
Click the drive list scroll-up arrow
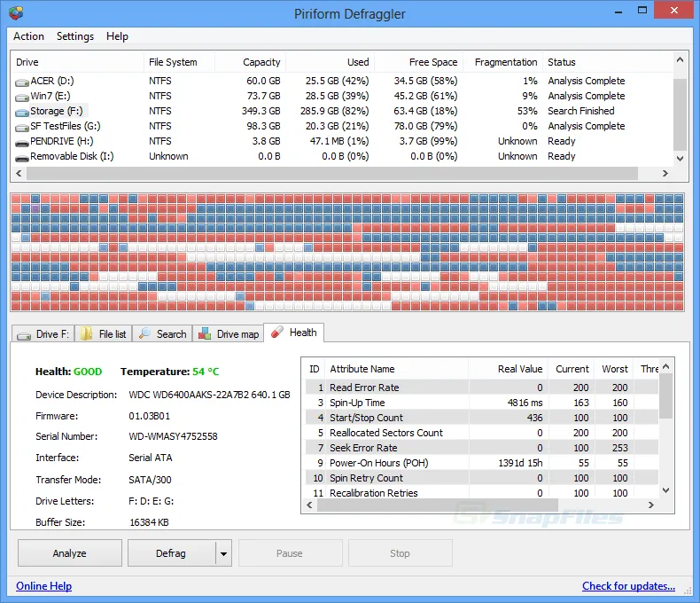680,59
